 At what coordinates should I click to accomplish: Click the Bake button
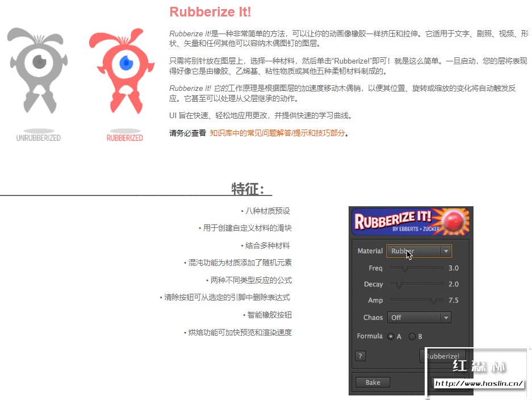[373, 382]
